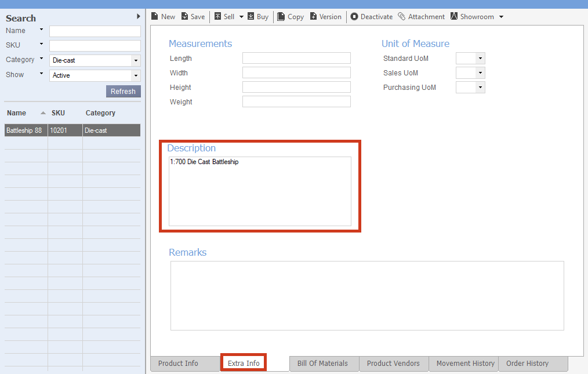Open the Category search criteria dropdown
588x374 pixels.
[x=41, y=59]
